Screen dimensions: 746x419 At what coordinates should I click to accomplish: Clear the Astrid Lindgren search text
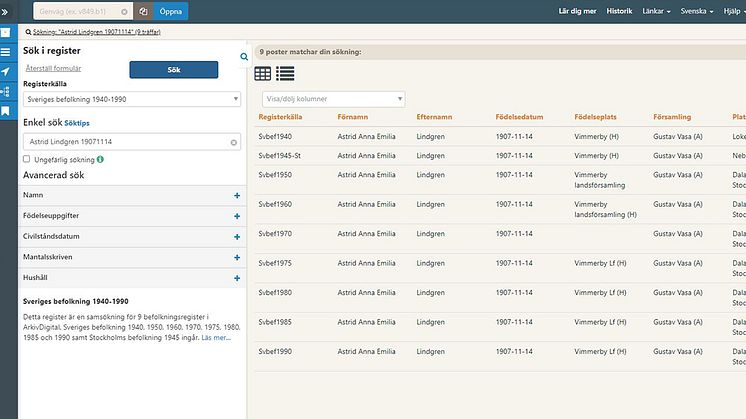tap(234, 142)
